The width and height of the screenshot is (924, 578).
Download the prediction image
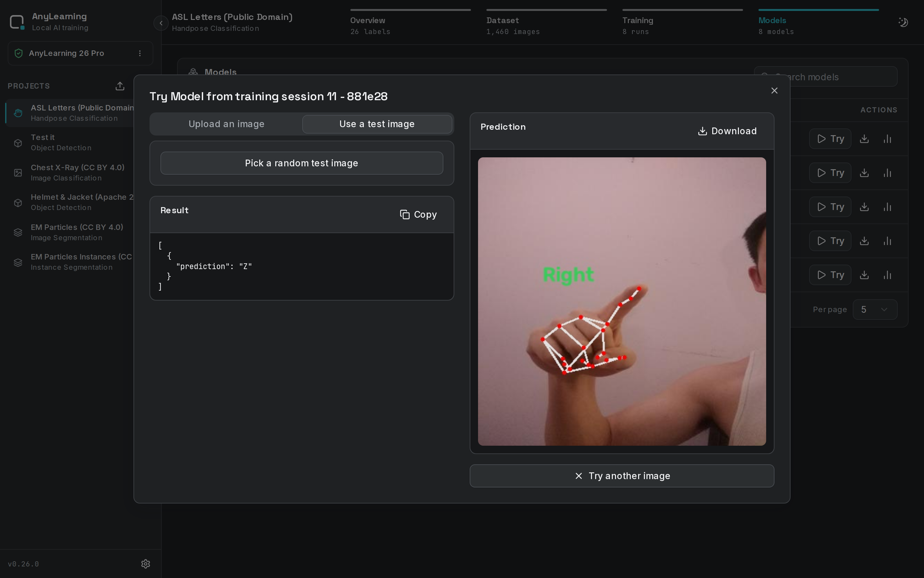pyautogui.click(x=727, y=131)
